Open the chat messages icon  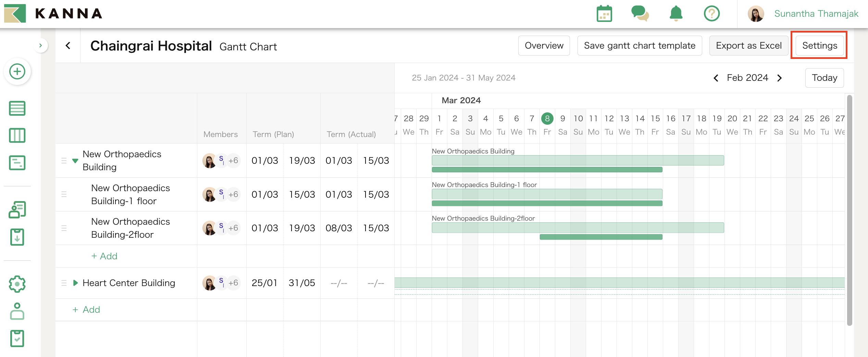(640, 14)
